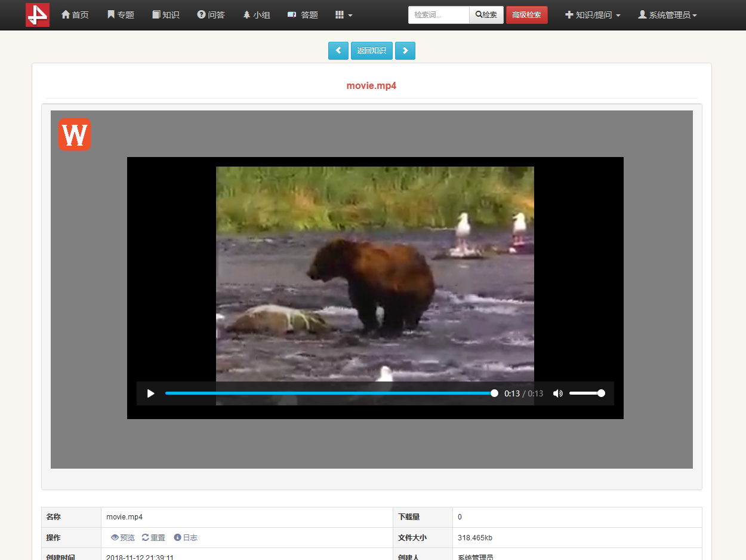
Task: Play the movie.mp4 video
Action: pos(151,393)
